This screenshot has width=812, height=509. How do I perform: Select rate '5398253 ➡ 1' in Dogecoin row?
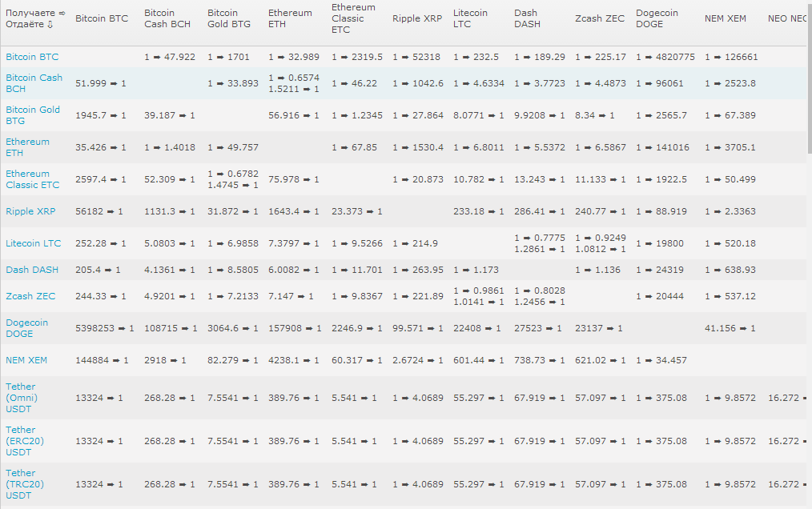pos(105,328)
